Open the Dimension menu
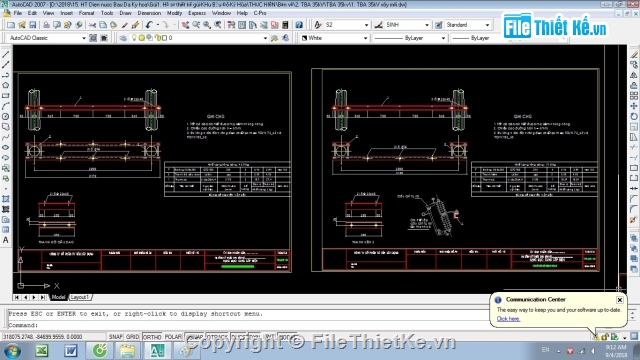Viewport: 640px width, 360px height. [149, 13]
